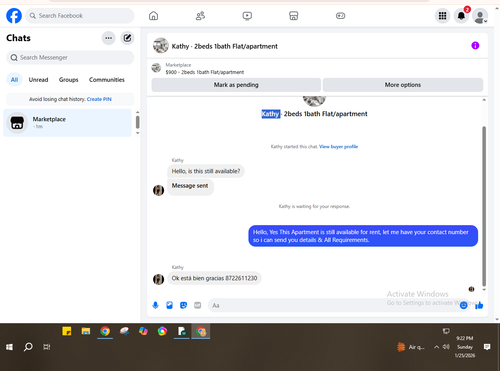
Task: Choose a GIF icon
Action: point(198,305)
